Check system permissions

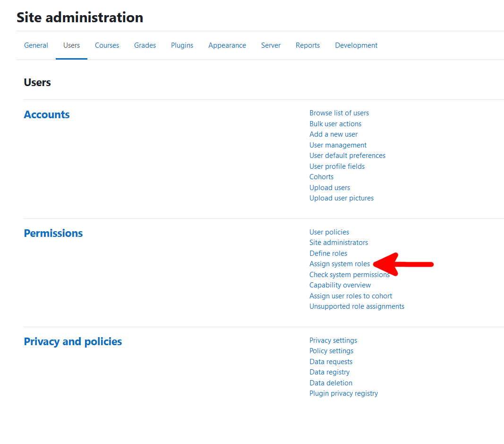[x=350, y=274]
